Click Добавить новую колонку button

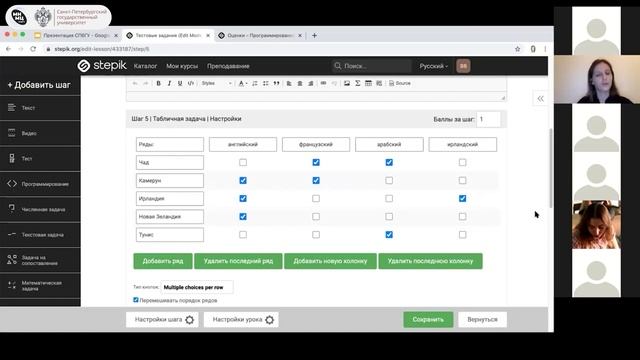[x=330, y=261]
